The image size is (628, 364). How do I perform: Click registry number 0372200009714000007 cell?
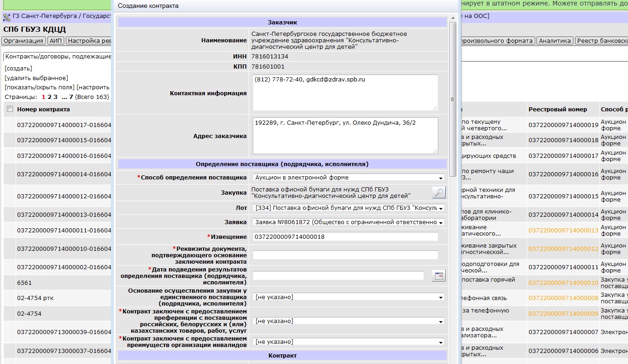coord(563,332)
